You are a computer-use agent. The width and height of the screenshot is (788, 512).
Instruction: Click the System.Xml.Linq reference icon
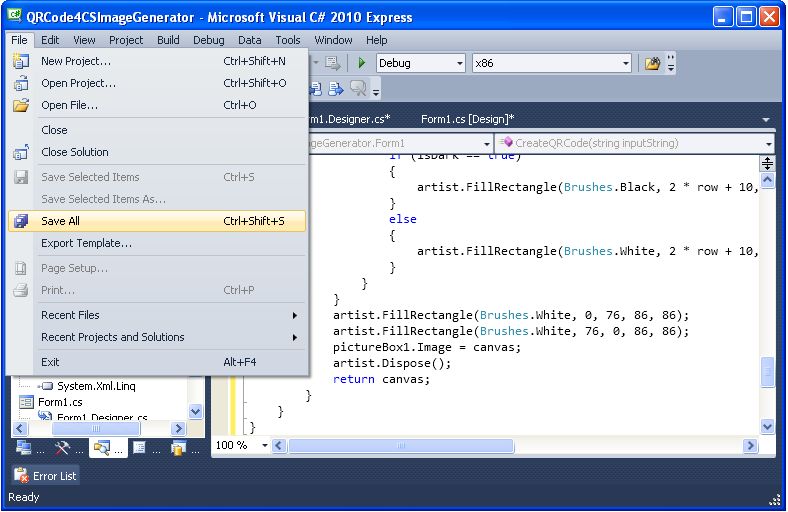tap(47, 386)
